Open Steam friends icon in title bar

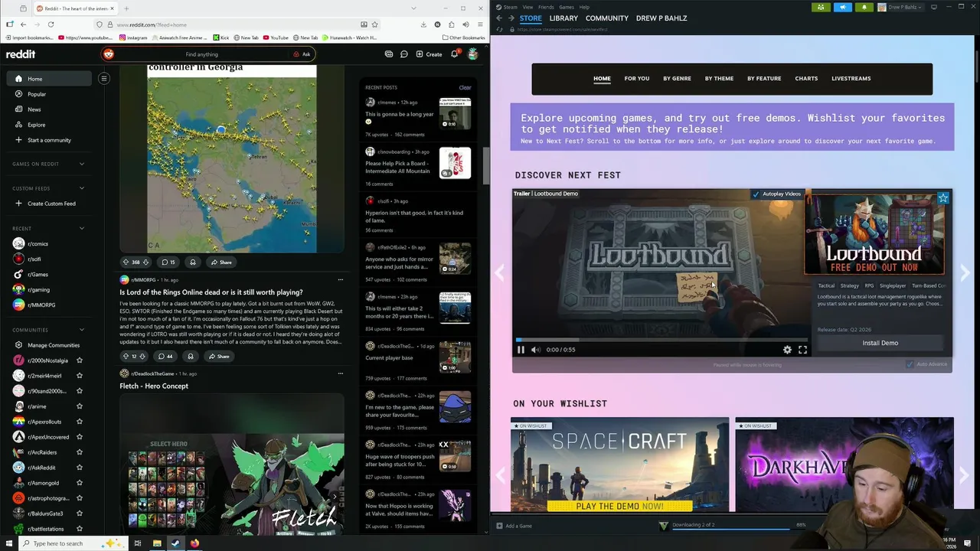tap(821, 7)
